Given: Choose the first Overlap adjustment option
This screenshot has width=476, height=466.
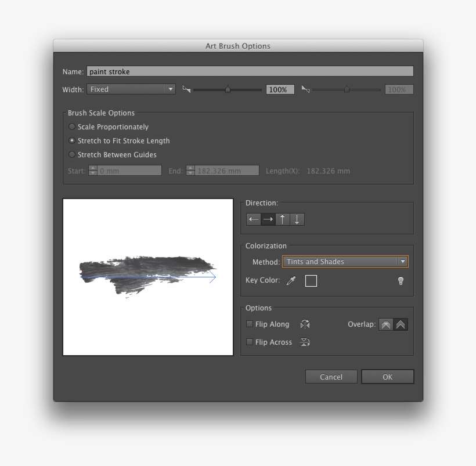Looking at the screenshot, I should click(x=385, y=324).
